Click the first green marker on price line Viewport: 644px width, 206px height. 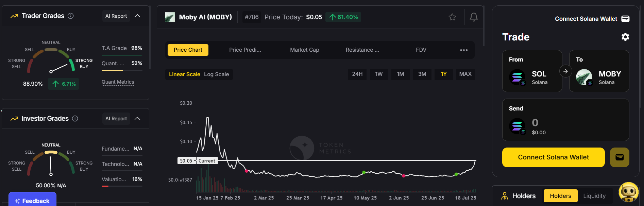pos(364,172)
